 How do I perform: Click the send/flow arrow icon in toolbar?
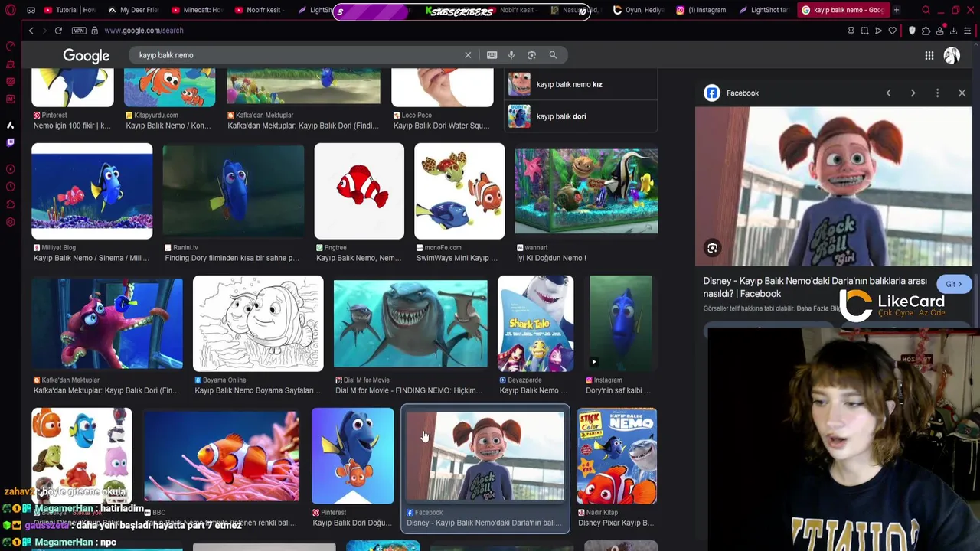click(878, 31)
